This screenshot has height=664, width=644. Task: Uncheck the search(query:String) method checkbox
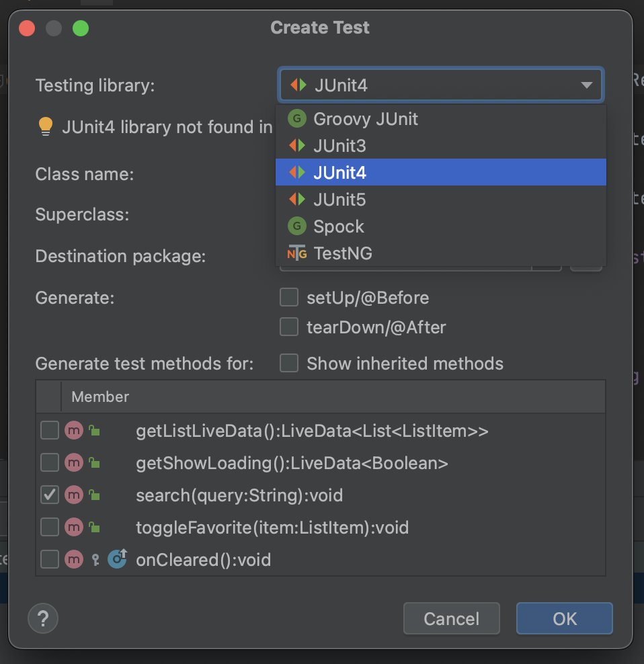[50, 495]
